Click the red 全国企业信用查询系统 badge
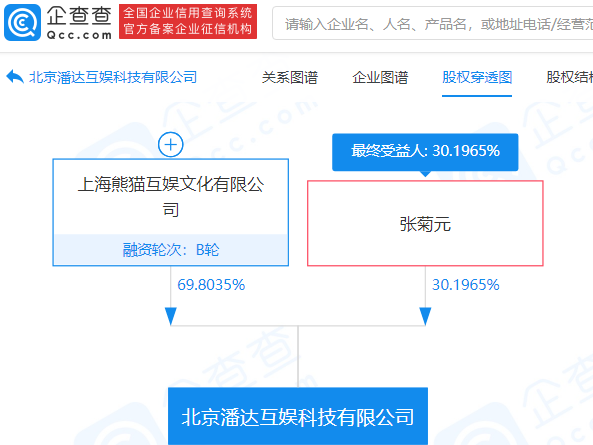The height and width of the screenshot is (445, 593). tap(188, 22)
